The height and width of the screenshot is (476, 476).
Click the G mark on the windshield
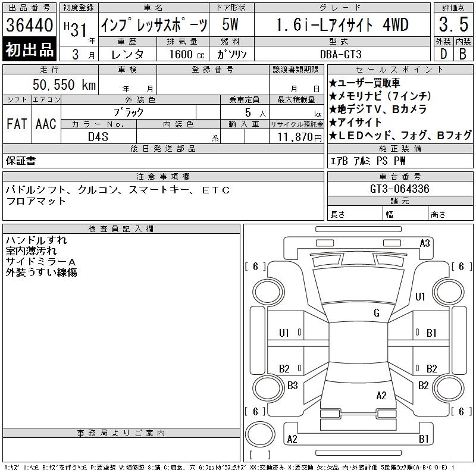pos(376,313)
